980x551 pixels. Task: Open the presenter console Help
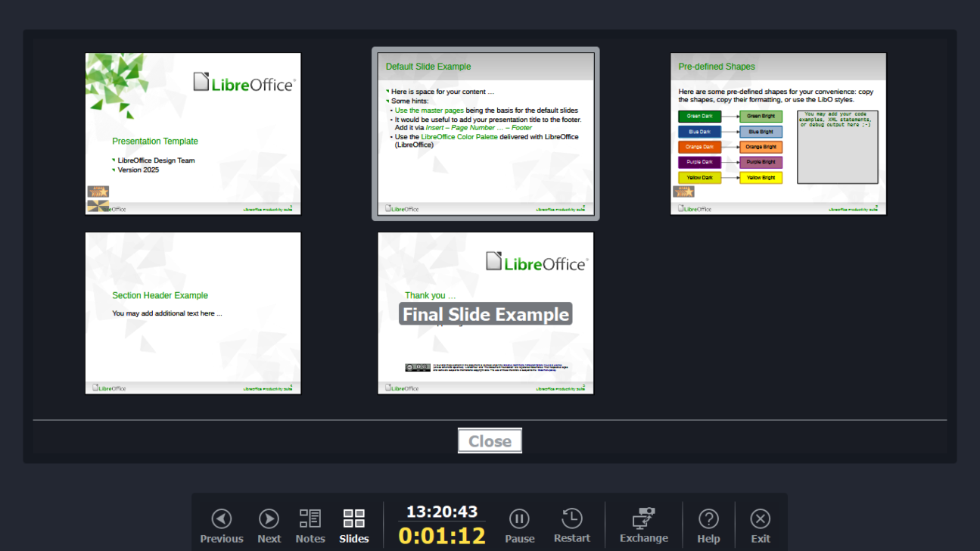[708, 526]
